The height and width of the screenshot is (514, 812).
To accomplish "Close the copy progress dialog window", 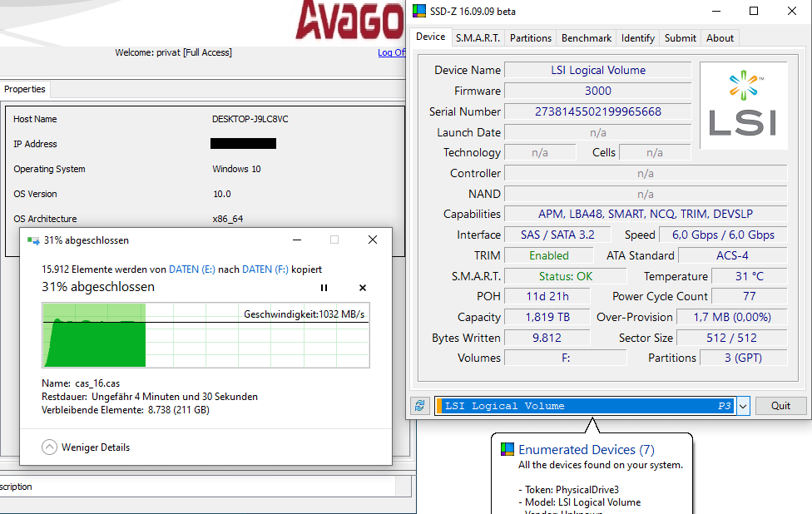I will [x=373, y=240].
